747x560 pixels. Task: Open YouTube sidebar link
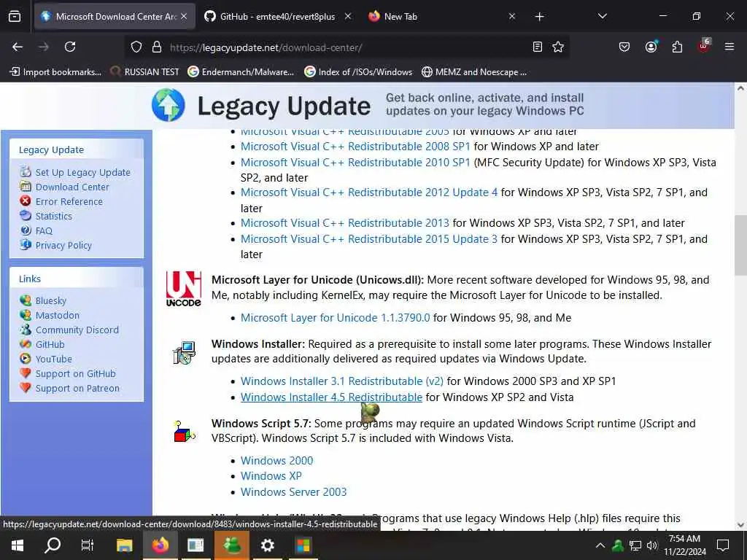(53, 359)
